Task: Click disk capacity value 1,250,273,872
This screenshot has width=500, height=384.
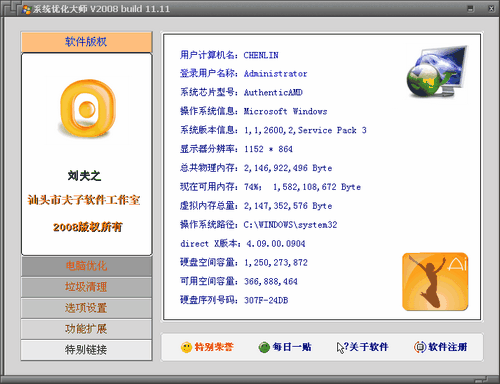Action: tap(276, 263)
